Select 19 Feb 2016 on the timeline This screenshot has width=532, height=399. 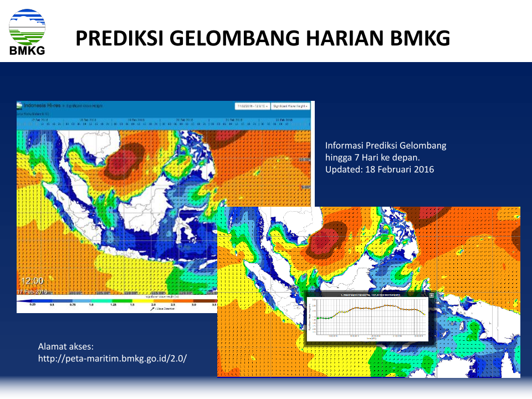[136, 120]
